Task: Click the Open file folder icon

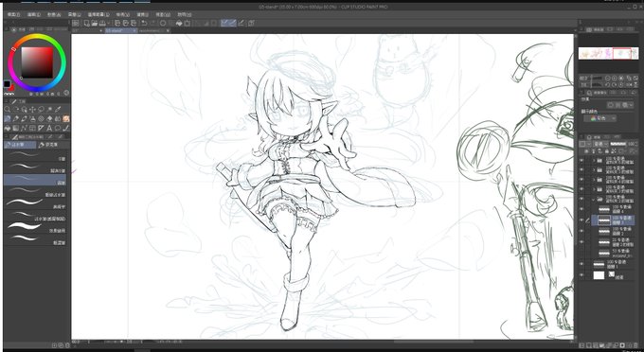Action: point(95,23)
